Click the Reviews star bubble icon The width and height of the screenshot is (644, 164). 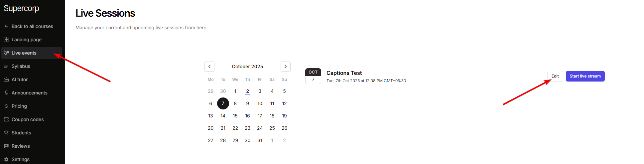(6, 146)
